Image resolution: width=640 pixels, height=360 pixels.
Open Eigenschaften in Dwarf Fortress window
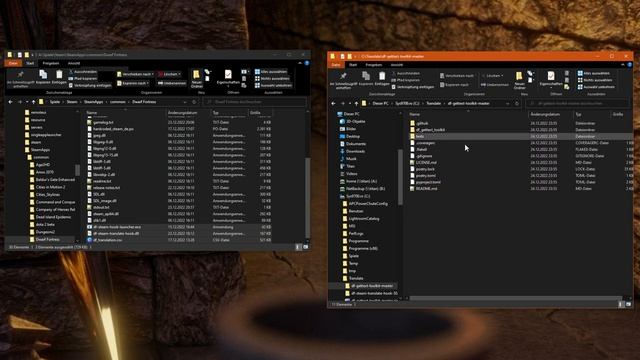click(x=228, y=78)
